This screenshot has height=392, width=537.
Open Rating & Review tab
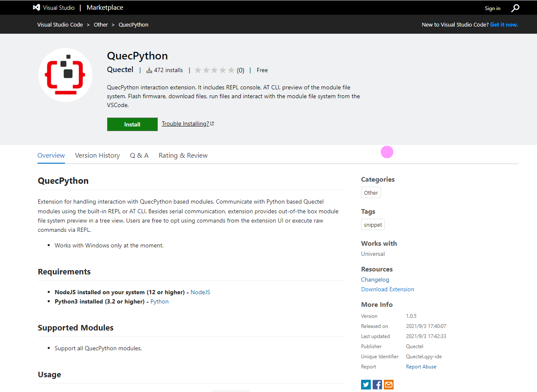[183, 155]
